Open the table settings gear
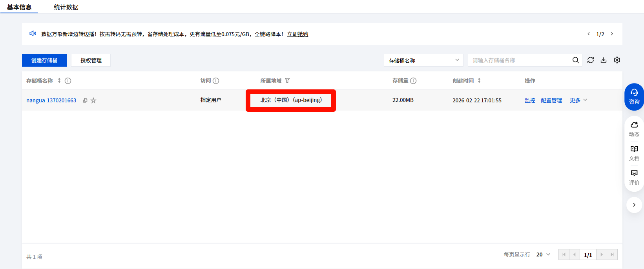The image size is (644, 269). coord(617,60)
